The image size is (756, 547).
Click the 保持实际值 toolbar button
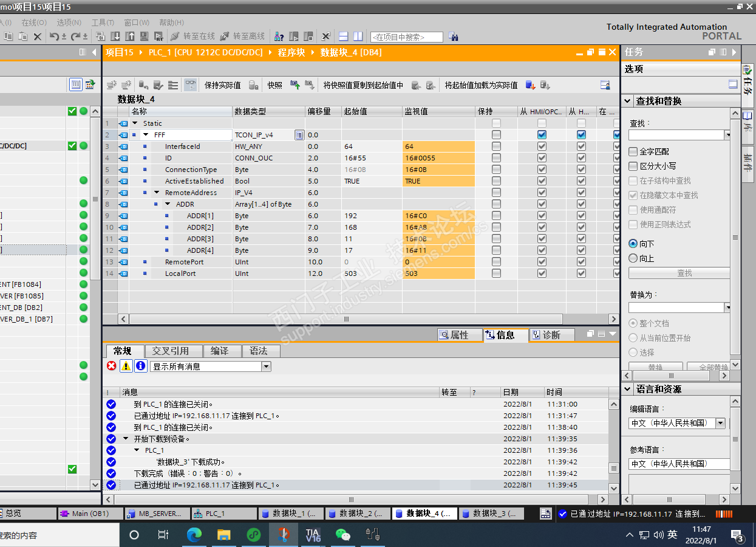pyautogui.click(x=222, y=85)
